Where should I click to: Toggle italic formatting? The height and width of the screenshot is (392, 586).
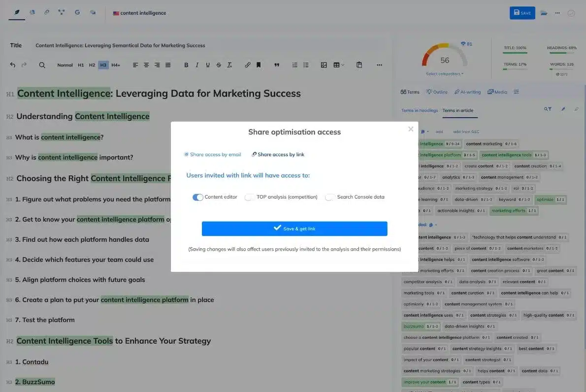coord(197,65)
